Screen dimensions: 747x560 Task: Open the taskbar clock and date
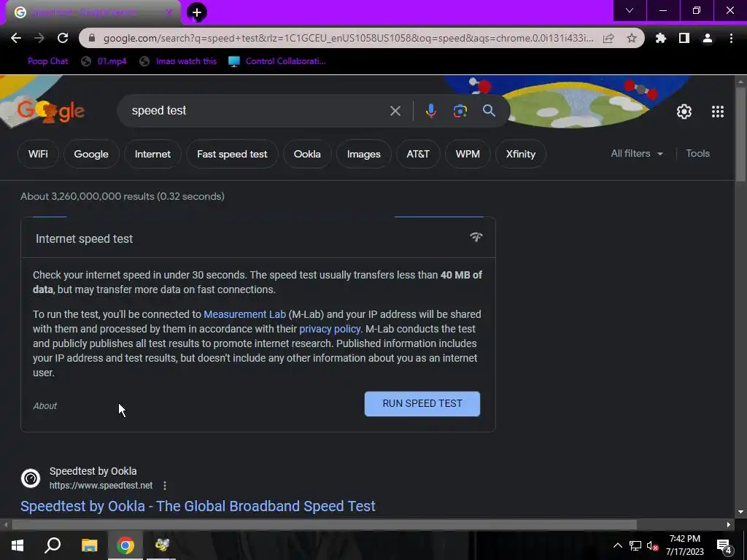pos(684,545)
